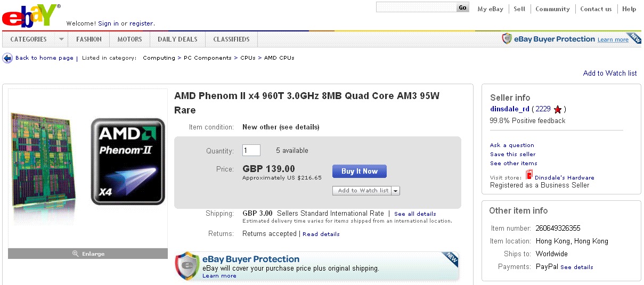This screenshot has height=285, width=644.
Task: Open the Add to Watch list dropdown arrow
Action: tap(396, 191)
